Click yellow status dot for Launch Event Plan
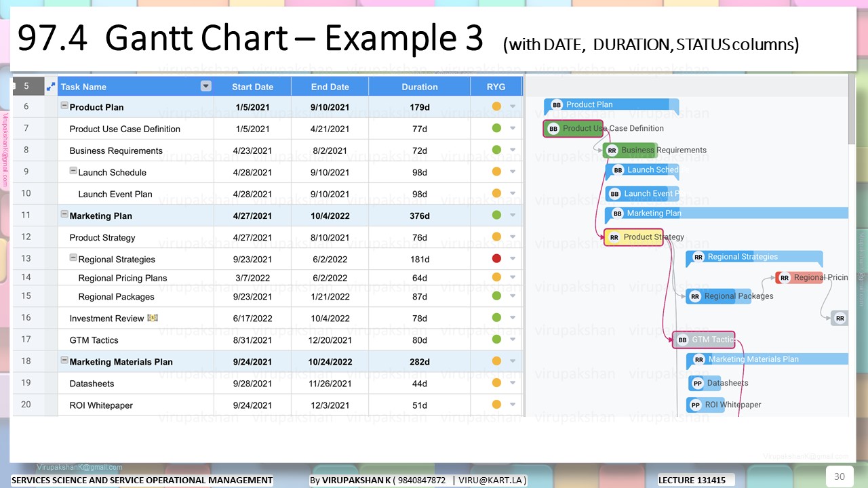This screenshot has height=488, width=868. [496, 193]
